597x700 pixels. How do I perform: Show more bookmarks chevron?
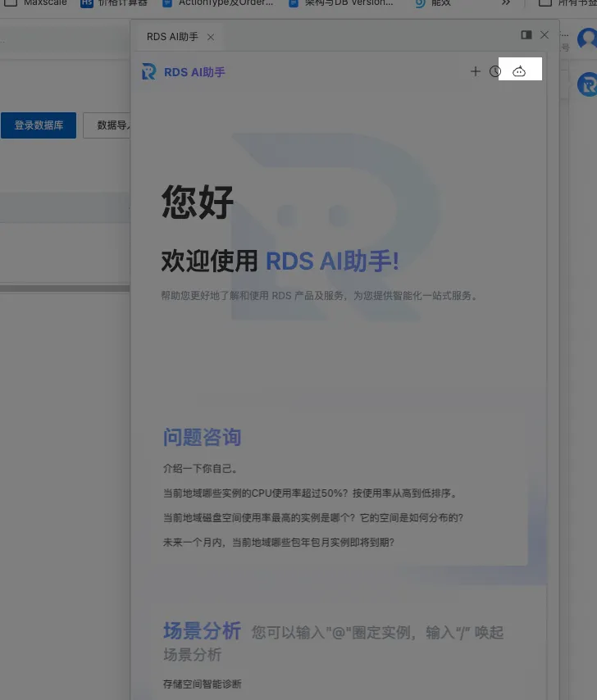pos(505,2)
